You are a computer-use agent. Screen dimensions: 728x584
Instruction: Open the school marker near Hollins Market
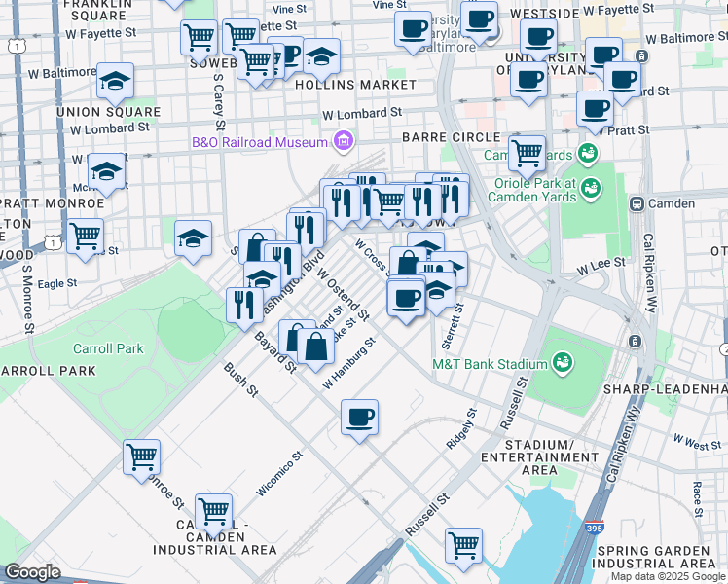pos(321,57)
